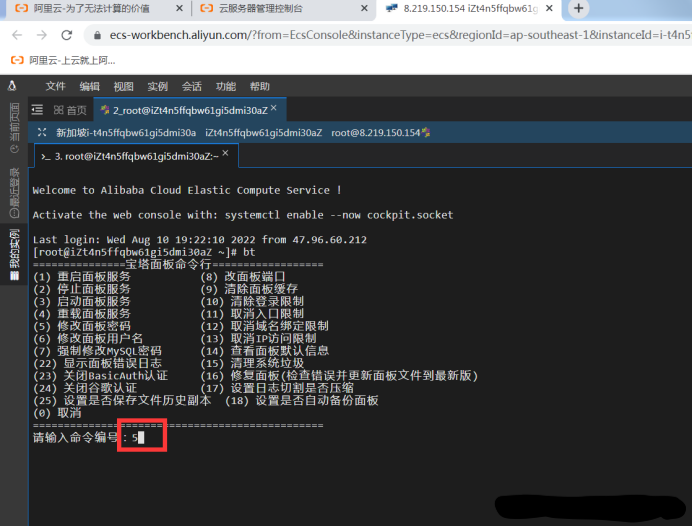Click the root@8.219.150.154 connection label
Image resolution: width=693 pixels, height=527 pixels.
tap(376, 133)
